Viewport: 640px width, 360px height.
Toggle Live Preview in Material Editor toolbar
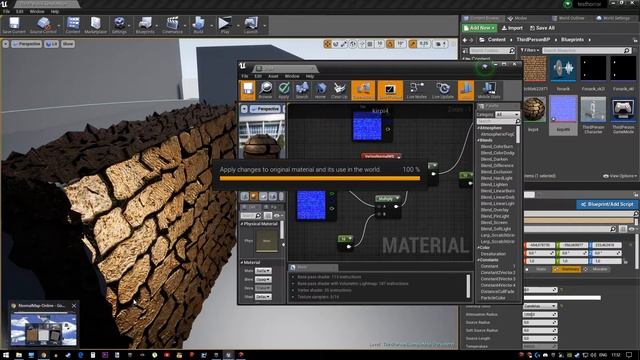click(x=390, y=90)
